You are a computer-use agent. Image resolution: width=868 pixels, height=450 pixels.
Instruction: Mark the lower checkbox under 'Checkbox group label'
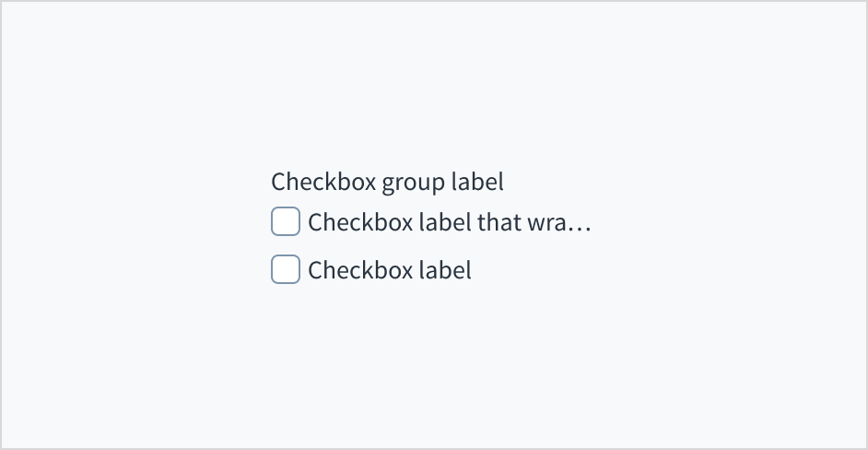286,270
